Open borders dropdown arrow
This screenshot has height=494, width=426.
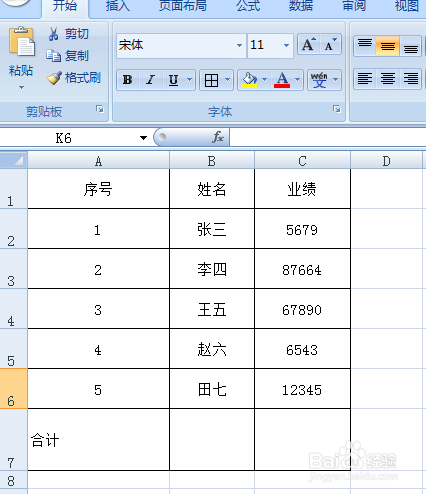coord(228,80)
